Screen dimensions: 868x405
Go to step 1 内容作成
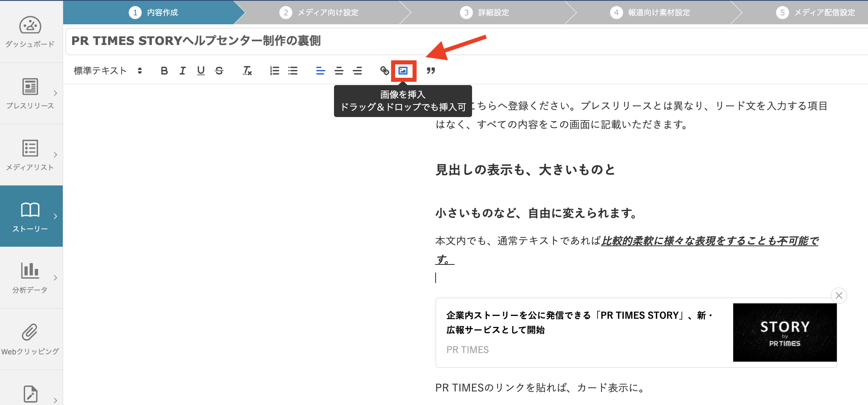[x=153, y=13]
